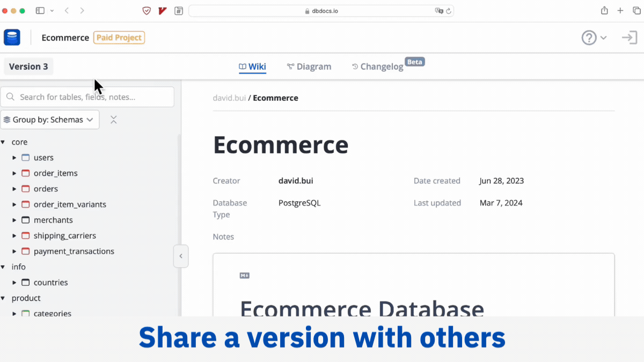Viewport: 644px width, 362px height.
Task: Click the order_items table icon
Action: pyautogui.click(x=25, y=173)
